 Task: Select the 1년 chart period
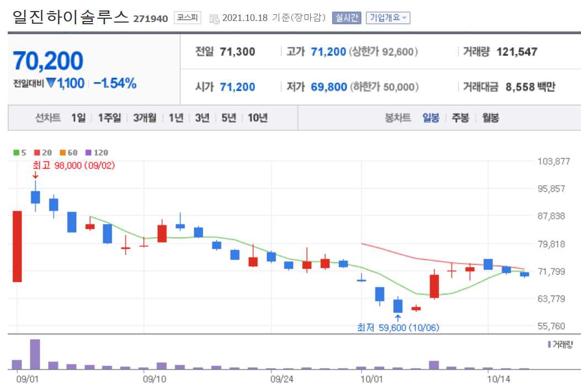tap(174, 117)
